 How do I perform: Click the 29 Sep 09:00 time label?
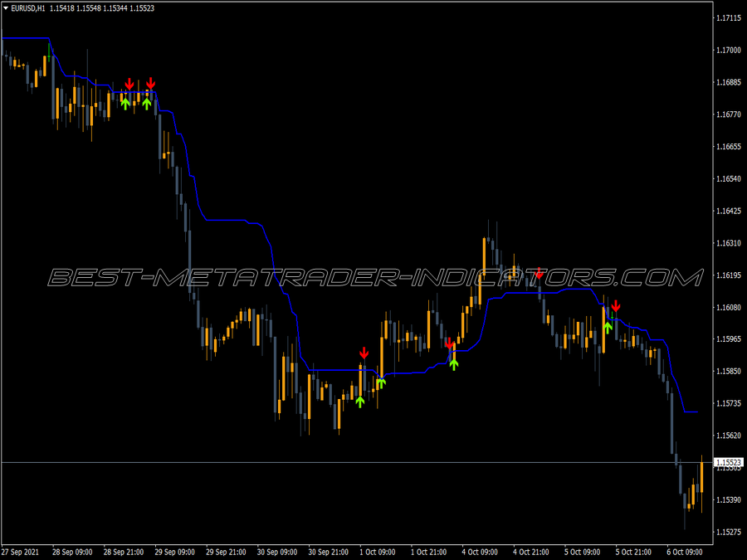(x=175, y=552)
